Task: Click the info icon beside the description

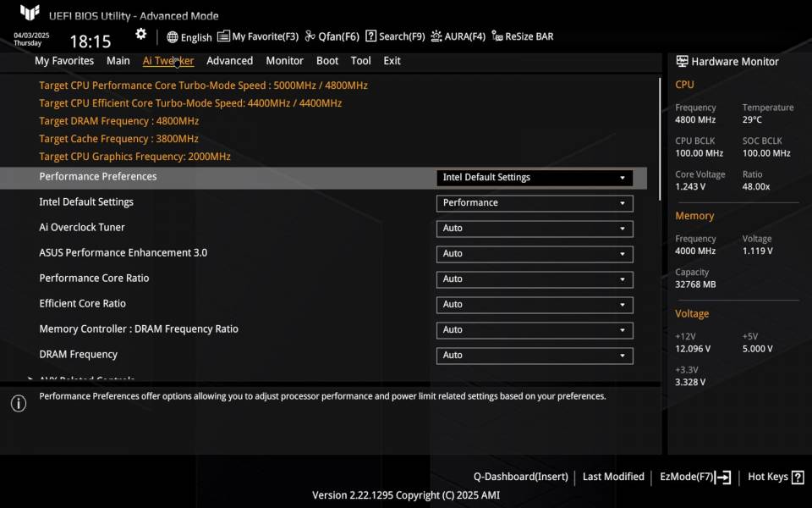Action: pos(19,403)
